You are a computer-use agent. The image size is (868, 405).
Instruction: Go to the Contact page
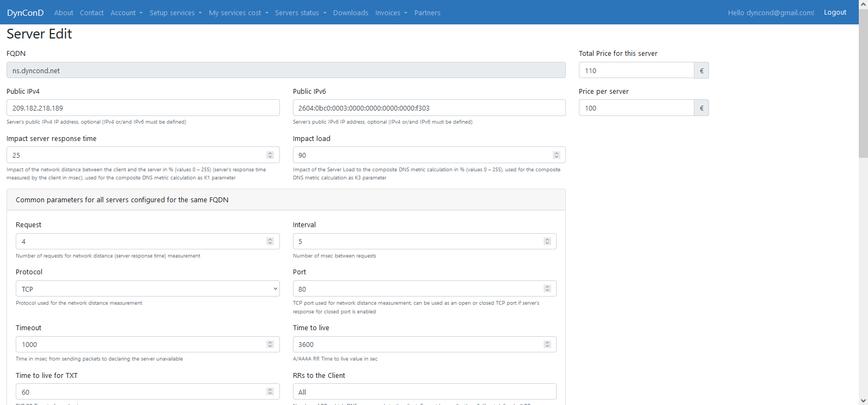click(92, 12)
